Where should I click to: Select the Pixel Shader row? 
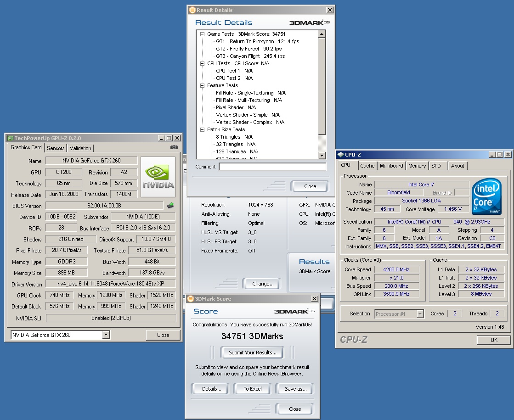(236, 107)
